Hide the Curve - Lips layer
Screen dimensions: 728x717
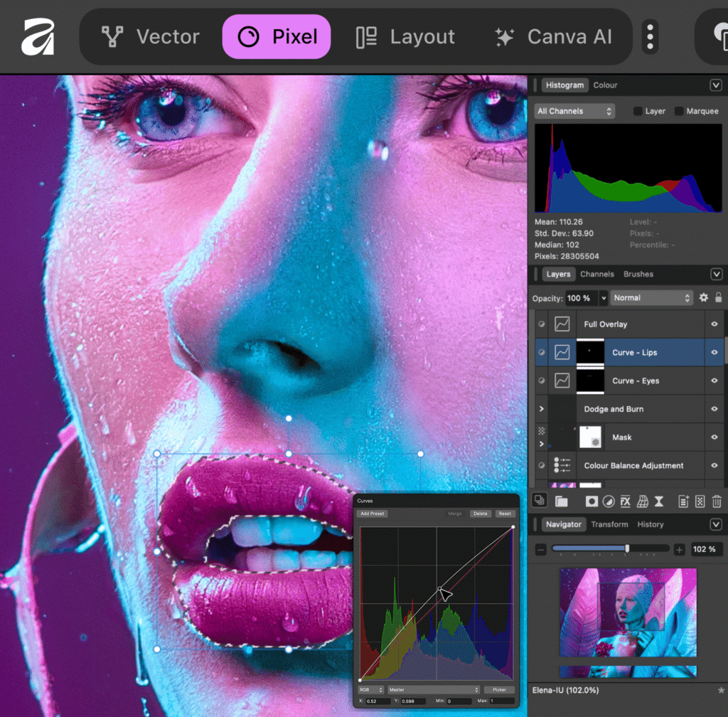point(714,352)
